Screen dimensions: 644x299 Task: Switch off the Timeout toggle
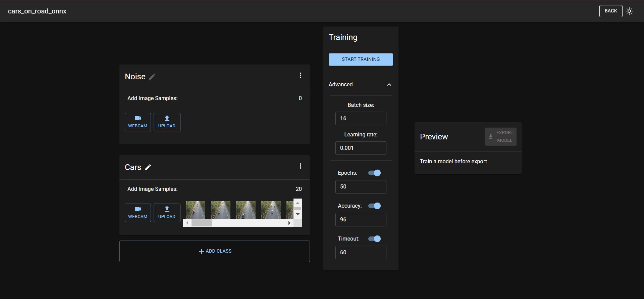click(x=374, y=239)
